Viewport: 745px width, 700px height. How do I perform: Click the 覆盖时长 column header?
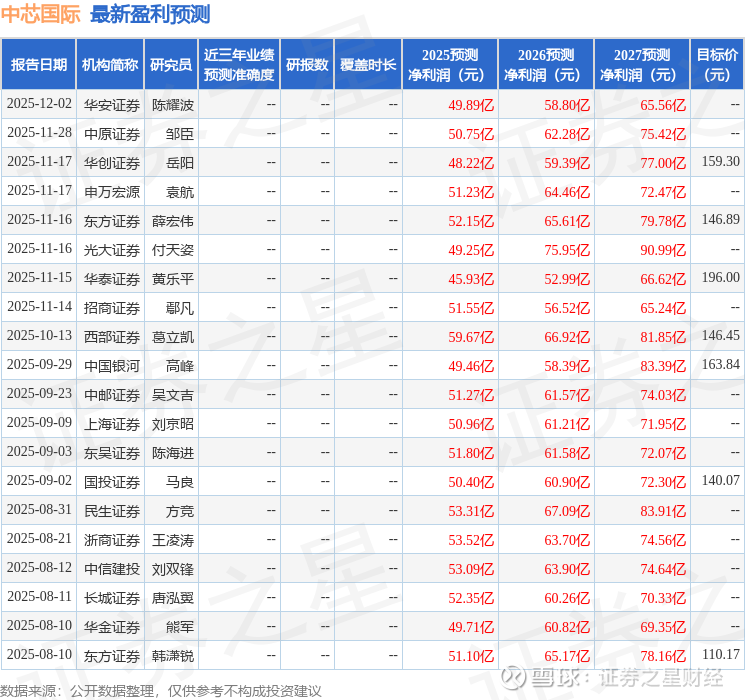(368, 65)
